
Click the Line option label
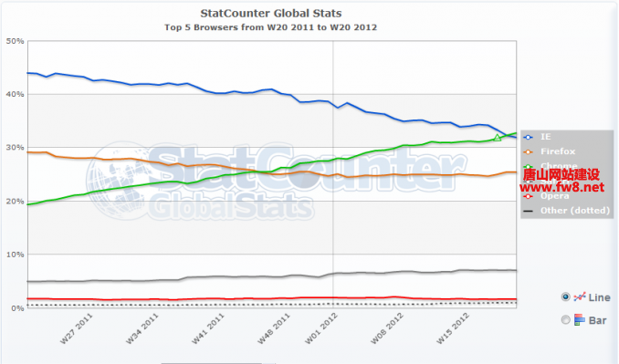click(599, 297)
